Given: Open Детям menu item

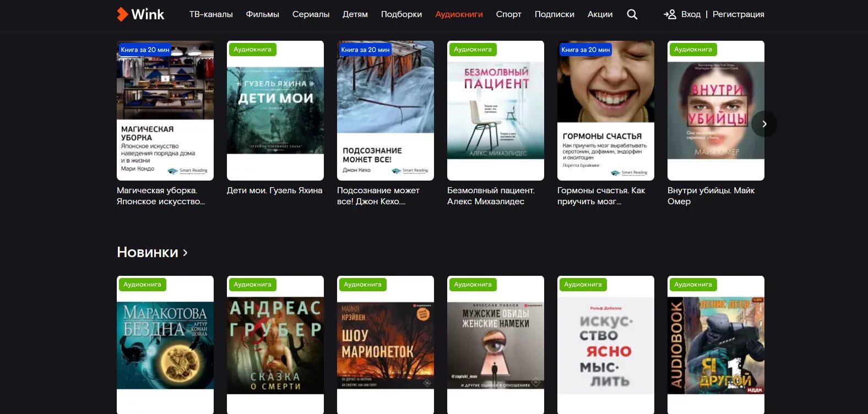Looking at the screenshot, I should click(355, 14).
